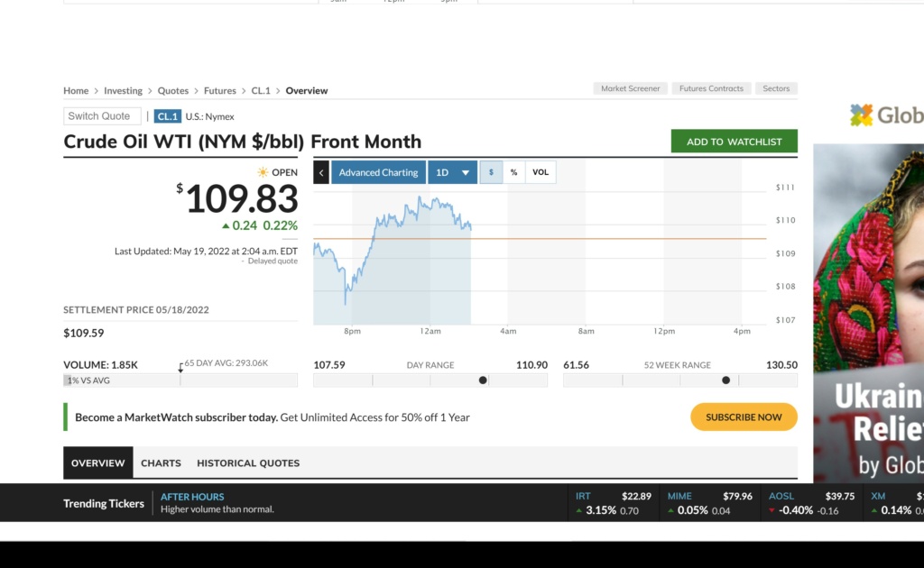924x568 pixels.
Task: Click the 110.90 day range high
Action: coord(531,365)
